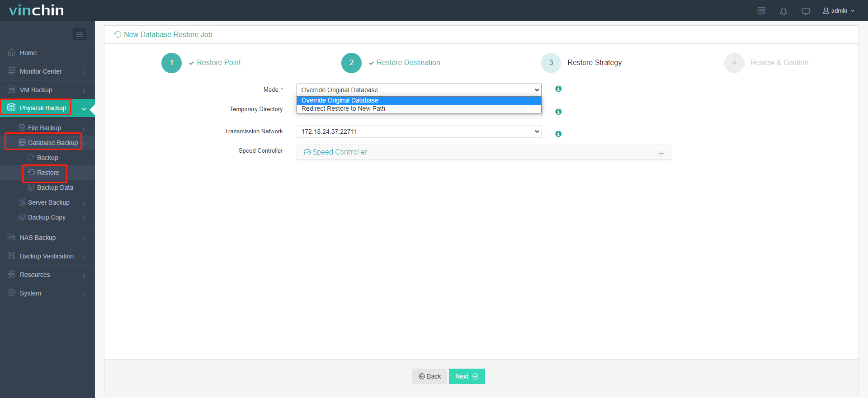Click the VM Backup icon

(11, 89)
